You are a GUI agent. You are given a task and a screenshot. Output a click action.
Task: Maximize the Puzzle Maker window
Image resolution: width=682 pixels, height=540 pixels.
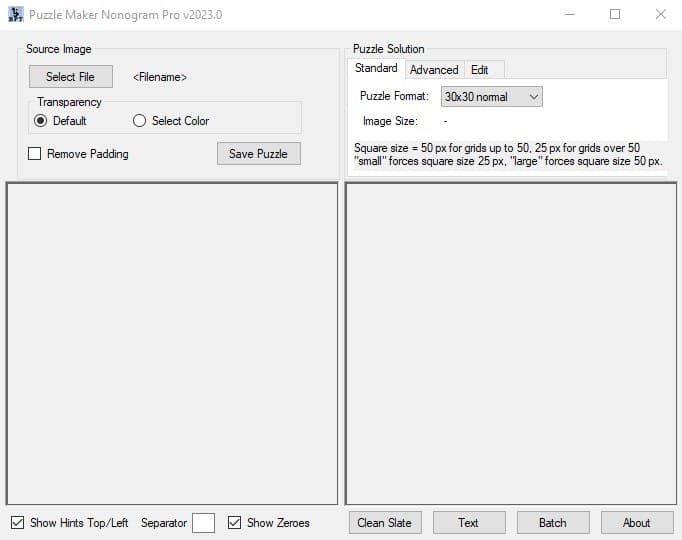[615, 15]
